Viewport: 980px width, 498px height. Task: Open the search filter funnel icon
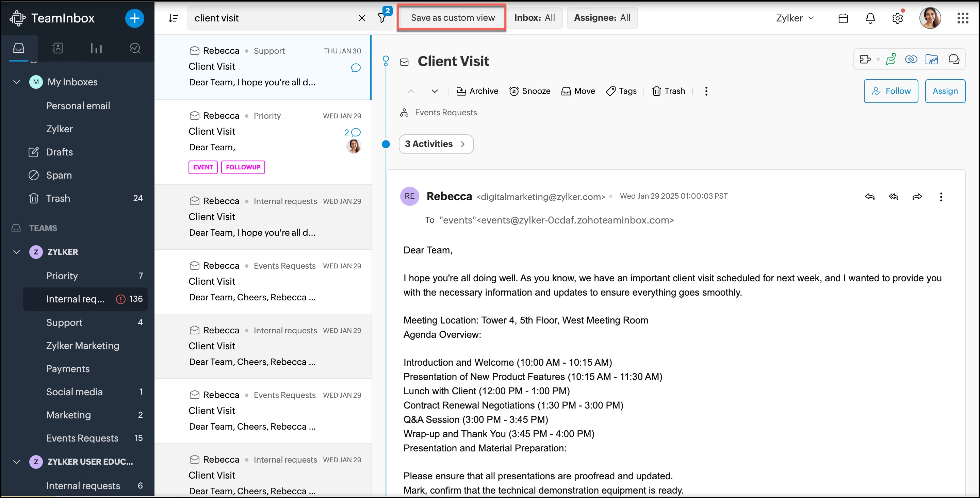tap(382, 18)
